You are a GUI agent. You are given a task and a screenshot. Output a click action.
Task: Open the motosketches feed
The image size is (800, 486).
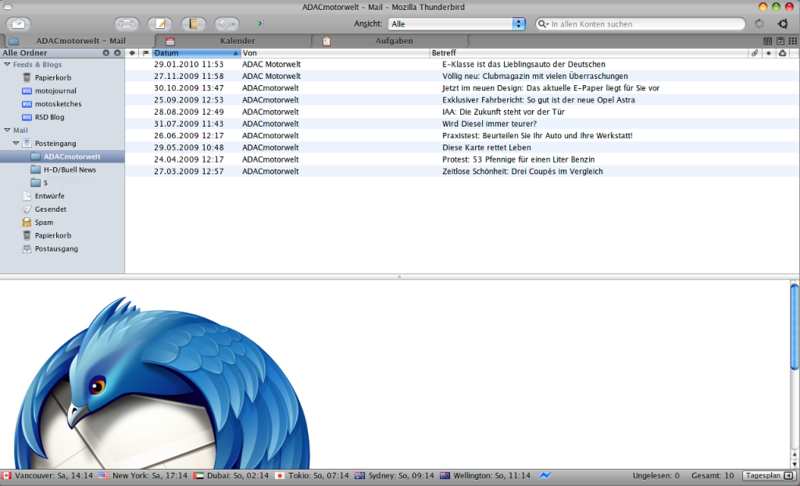(x=58, y=104)
